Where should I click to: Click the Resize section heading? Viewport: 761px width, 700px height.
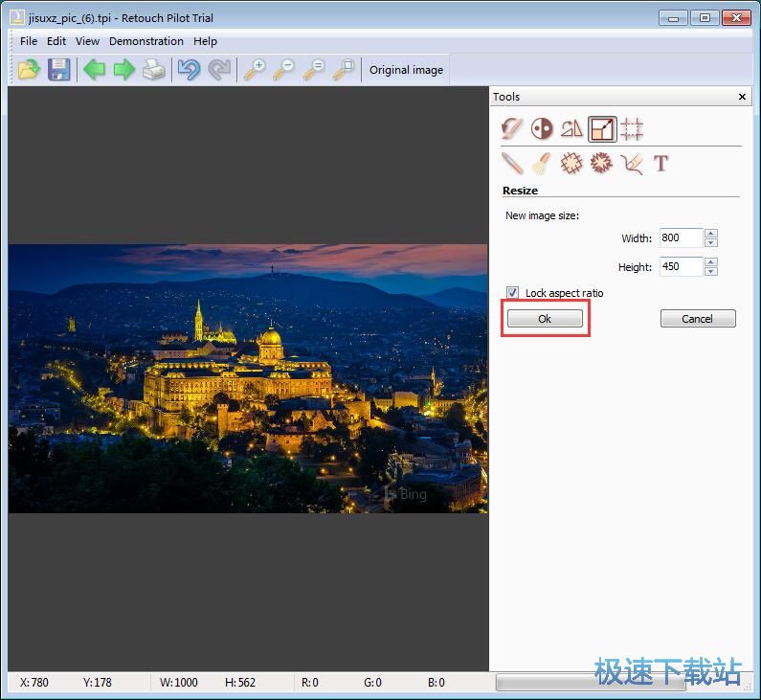pos(520,191)
